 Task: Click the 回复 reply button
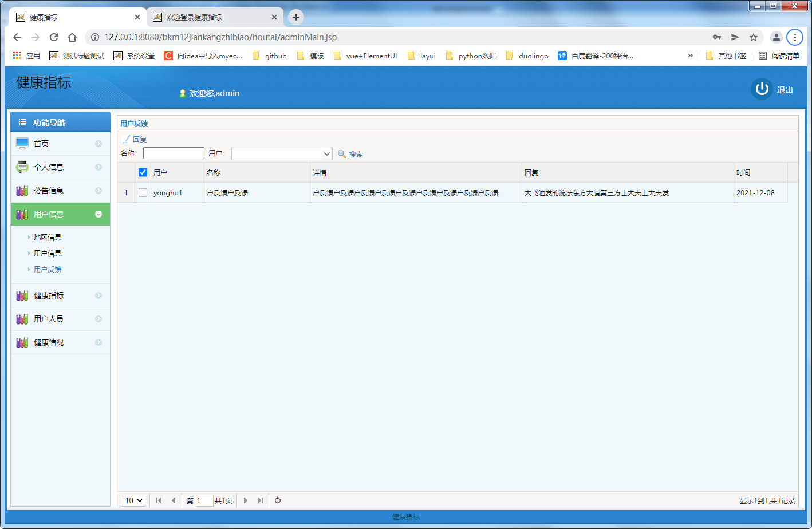tap(135, 139)
